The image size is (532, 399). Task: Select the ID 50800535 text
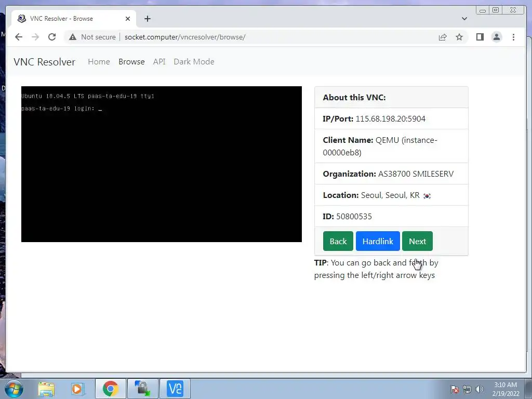pyautogui.click(x=348, y=217)
